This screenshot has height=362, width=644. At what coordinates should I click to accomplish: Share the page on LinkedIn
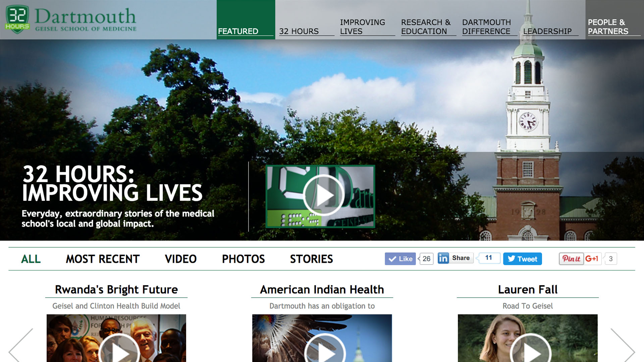(461, 258)
